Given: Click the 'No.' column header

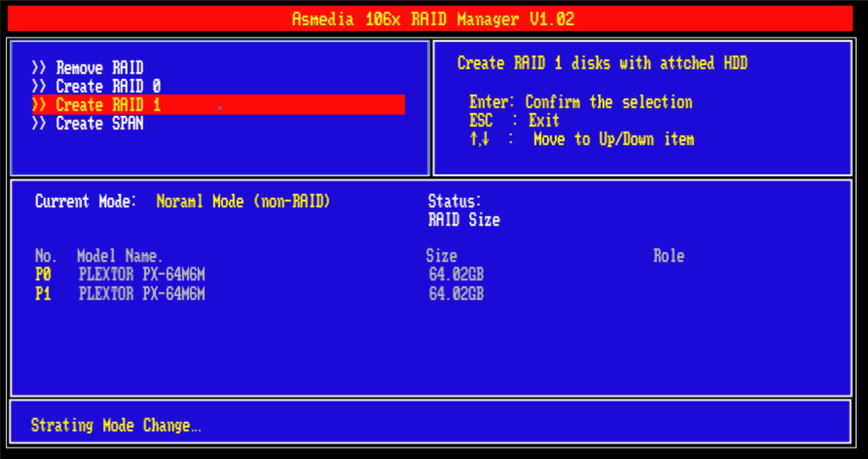Looking at the screenshot, I should [x=46, y=256].
